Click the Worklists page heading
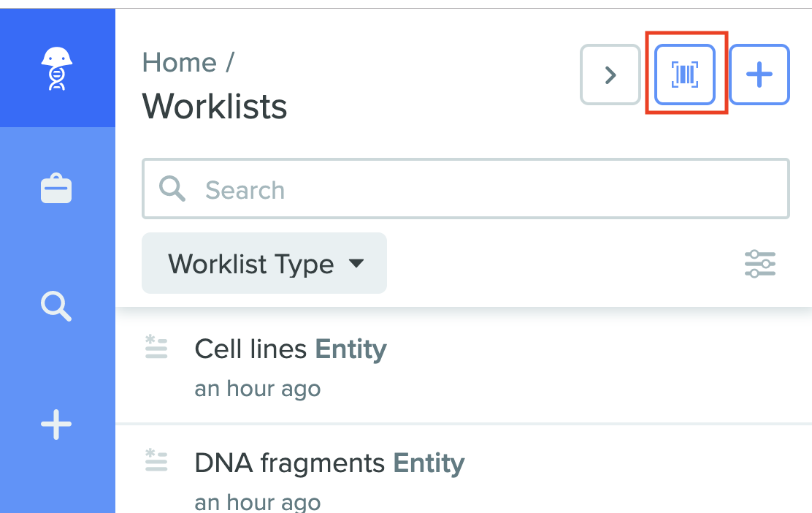The height and width of the screenshot is (513, 812). click(x=215, y=107)
